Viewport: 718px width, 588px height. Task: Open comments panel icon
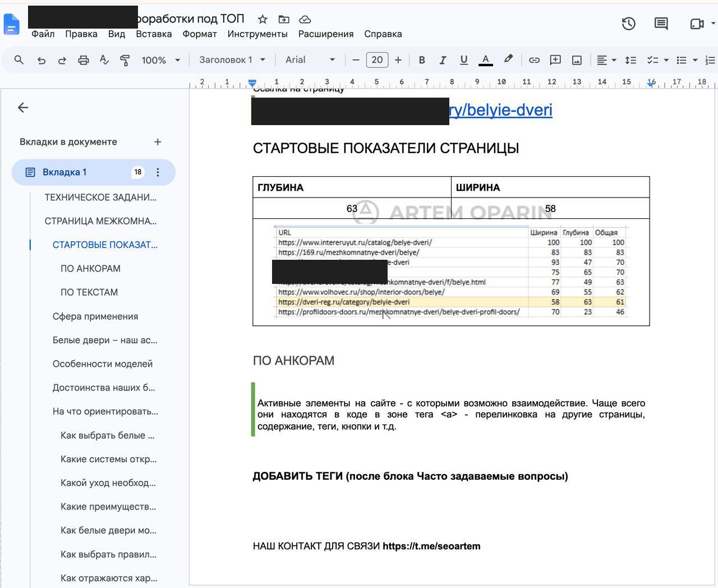click(661, 24)
